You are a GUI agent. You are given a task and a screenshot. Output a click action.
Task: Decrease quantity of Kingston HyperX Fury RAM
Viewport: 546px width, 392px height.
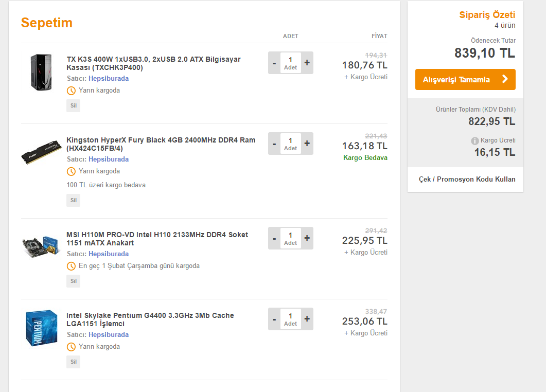coord(274,144)
